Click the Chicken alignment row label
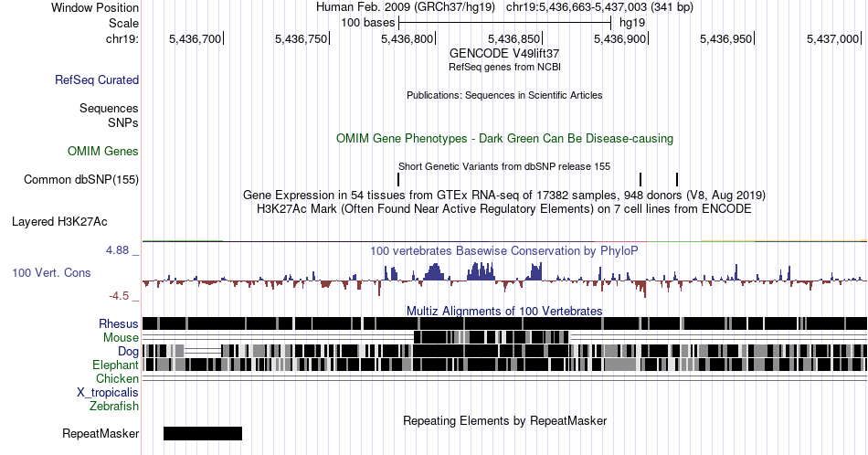868x455 pixels. [x=117, y=378]
